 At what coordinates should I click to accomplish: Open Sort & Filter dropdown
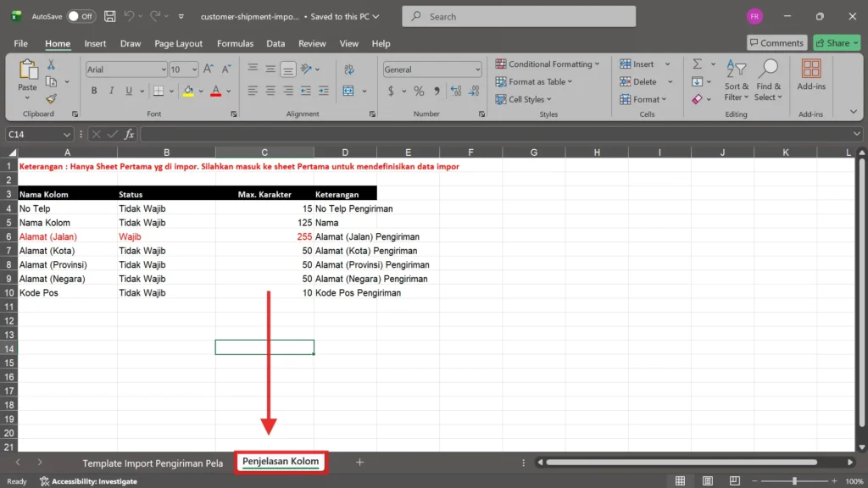(736, 80)
